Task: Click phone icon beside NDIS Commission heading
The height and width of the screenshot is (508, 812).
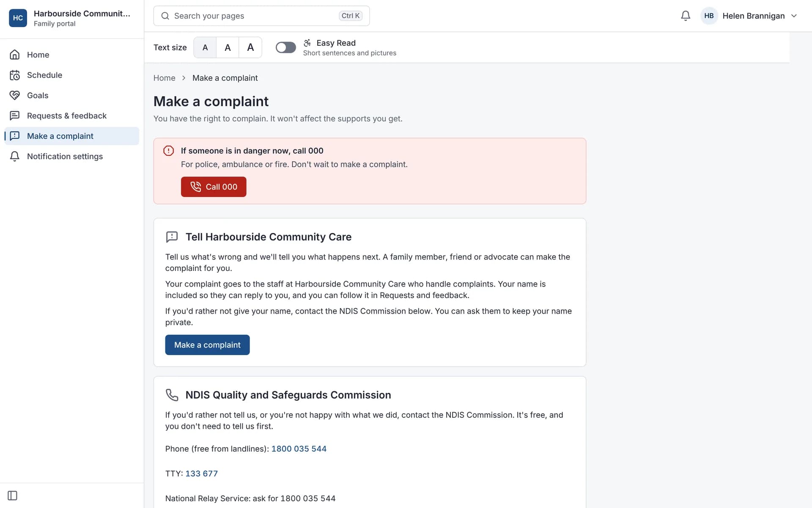Action: click(x=172, y=395)
